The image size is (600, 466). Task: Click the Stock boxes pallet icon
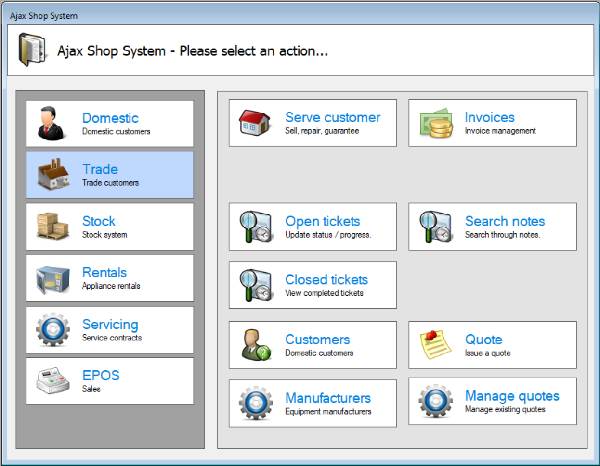pos(52,227)
